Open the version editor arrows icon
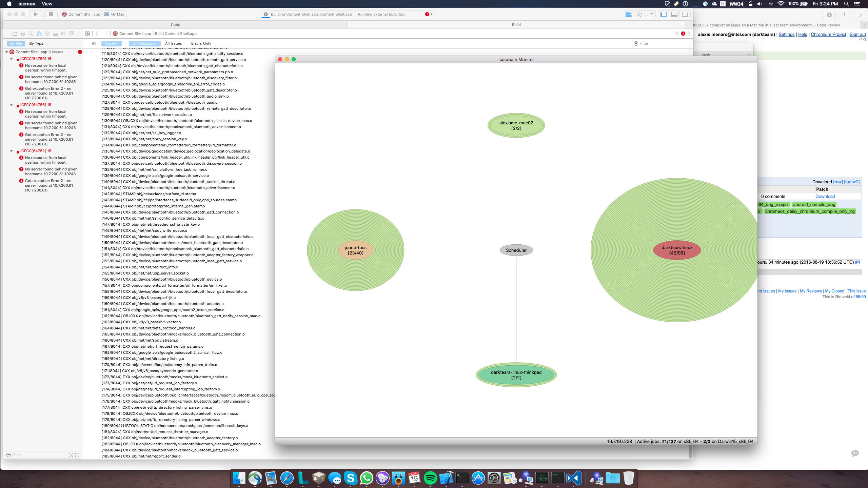This screenshot has height=488, width=868. 650,14
